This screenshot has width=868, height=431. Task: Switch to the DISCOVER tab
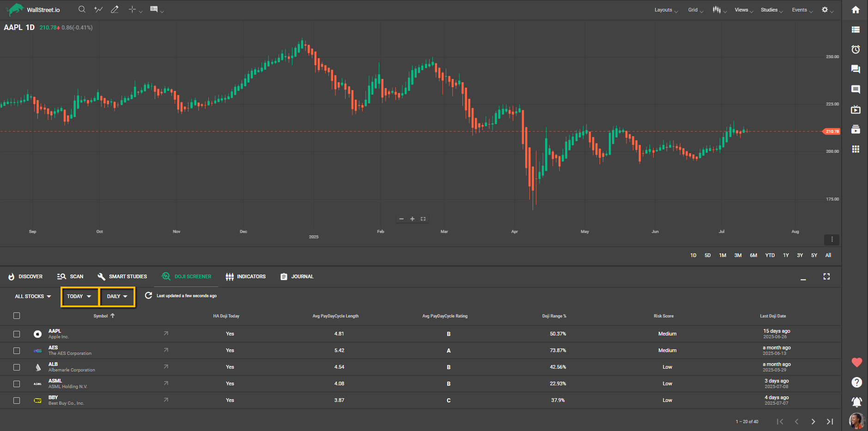coord(25,276)
